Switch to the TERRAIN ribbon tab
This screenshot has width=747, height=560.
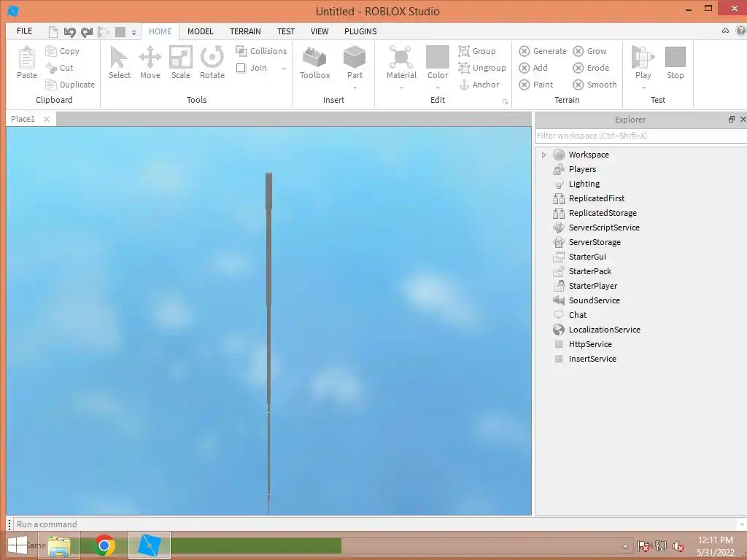pyautogui.click(x=245, y=31)
